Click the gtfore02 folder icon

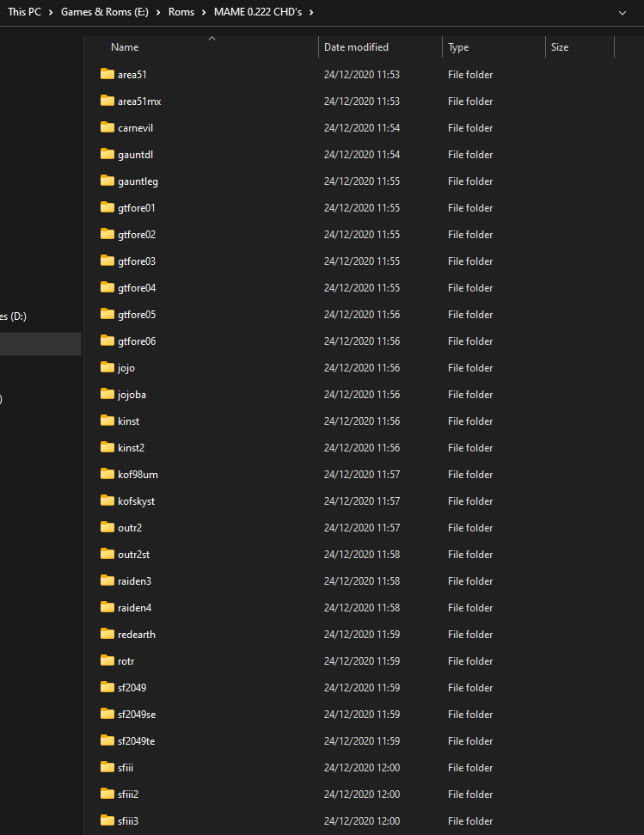tap(107, 234)
